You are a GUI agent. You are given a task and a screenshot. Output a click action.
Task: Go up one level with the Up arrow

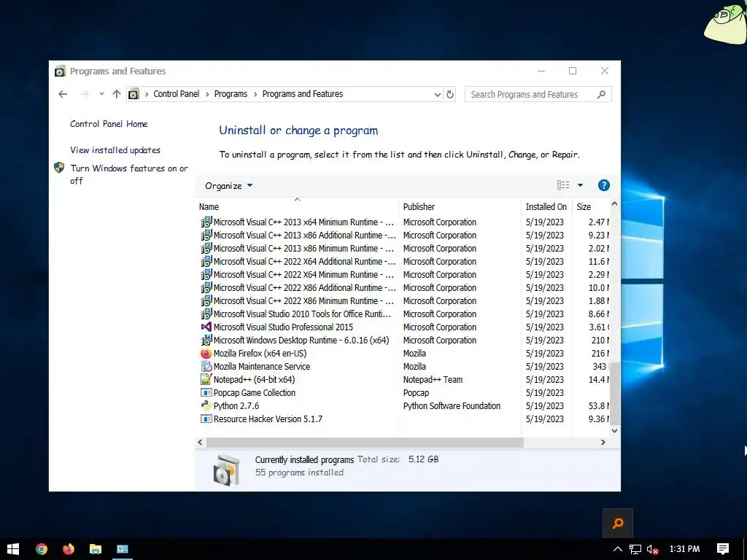[x=117, y=94]
